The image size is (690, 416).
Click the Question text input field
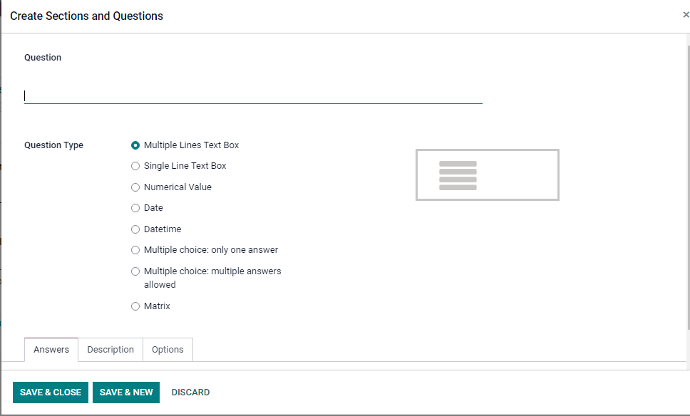tap(252, 95)
